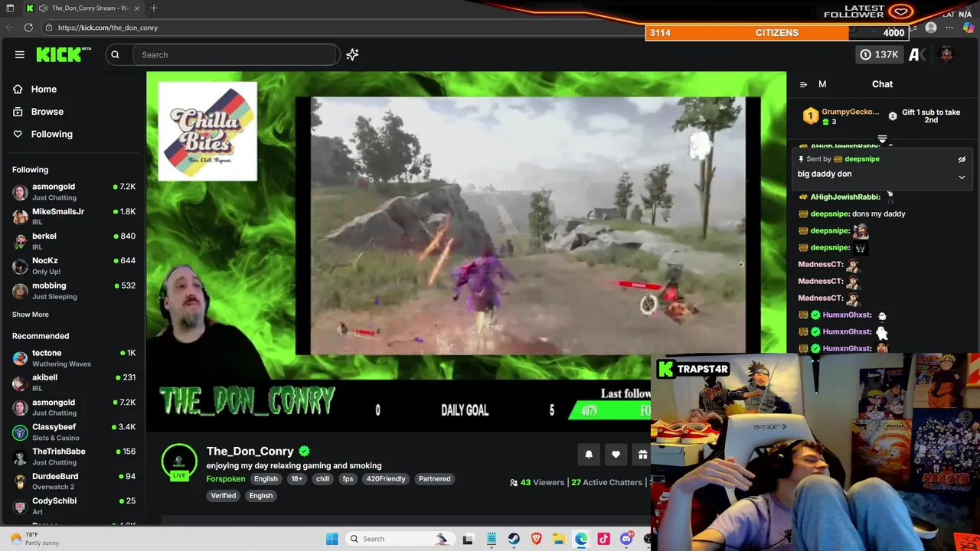Click the chat leaderboard collapse handle

pos(882,139)
